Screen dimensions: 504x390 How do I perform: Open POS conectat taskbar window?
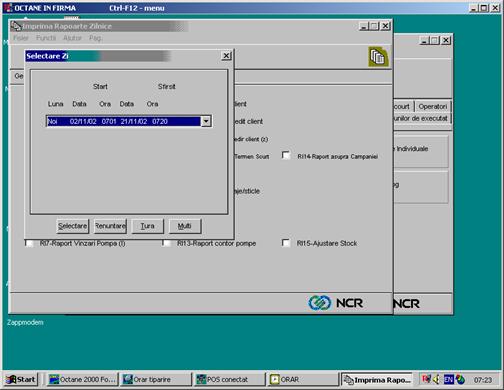230,379
